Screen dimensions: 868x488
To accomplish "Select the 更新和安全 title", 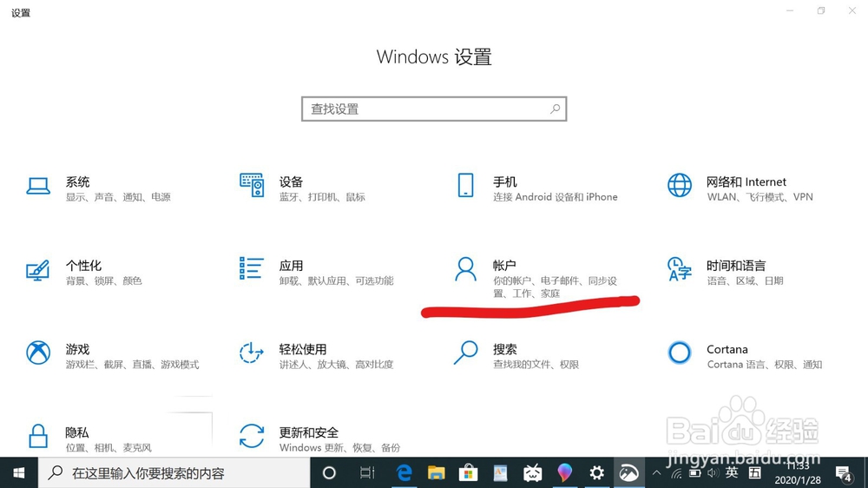I will 308,432.
